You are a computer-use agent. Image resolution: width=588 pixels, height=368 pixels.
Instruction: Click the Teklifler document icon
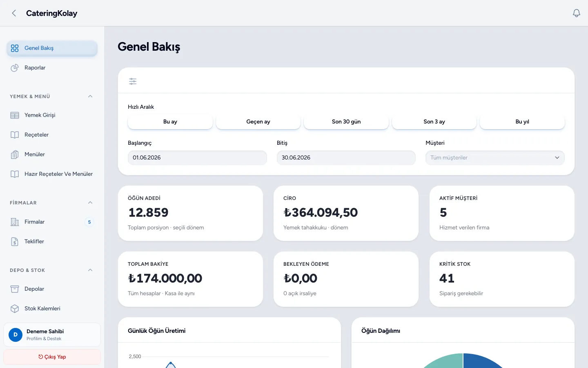point(15,242)
